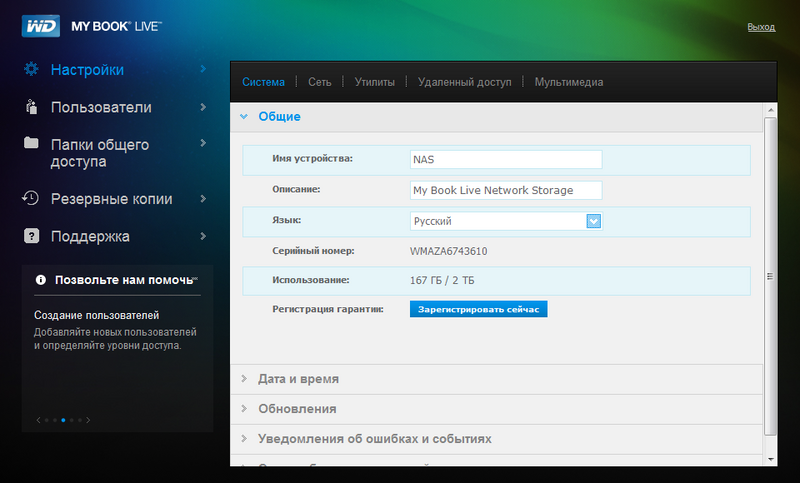Click the Описание input field
The image size is (800, 483).
coord(506,190)
